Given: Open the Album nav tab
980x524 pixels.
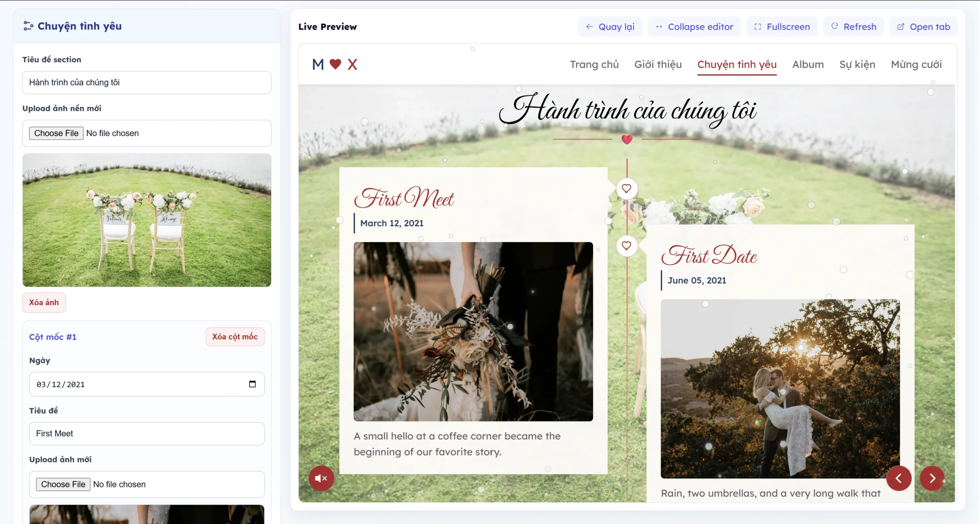Looking at the screenshot, I should click(x=808, y=64).
